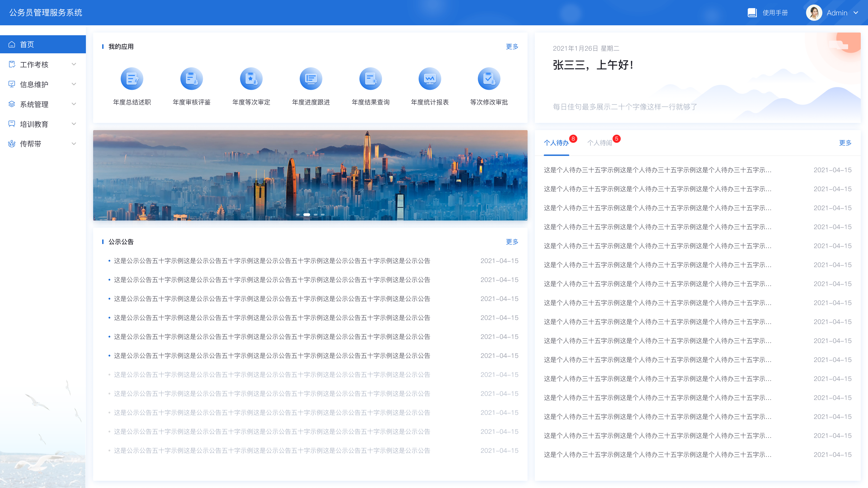Select 首页 in the sidebar menu

click(43, 44)
